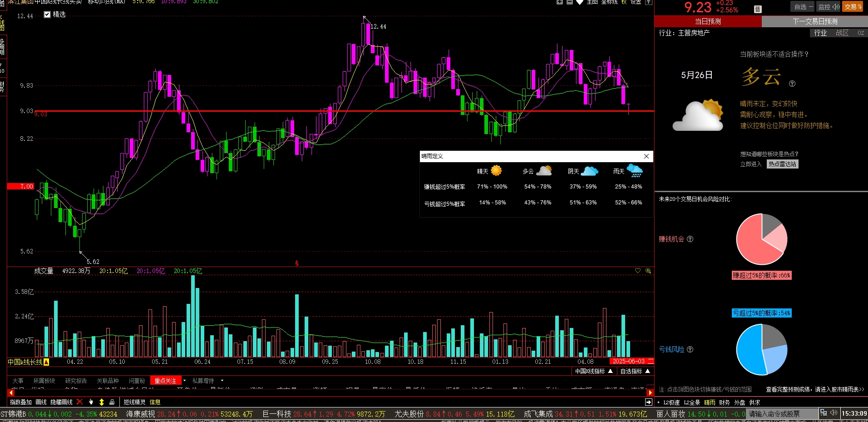Screen dimensions: 868x422
Task: Expand the 中国K线指标 indicator menu
Action: click(594, 371)
